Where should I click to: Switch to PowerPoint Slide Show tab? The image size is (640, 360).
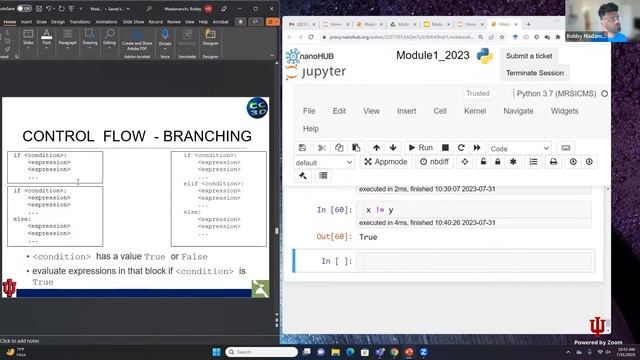pos(133,22)
